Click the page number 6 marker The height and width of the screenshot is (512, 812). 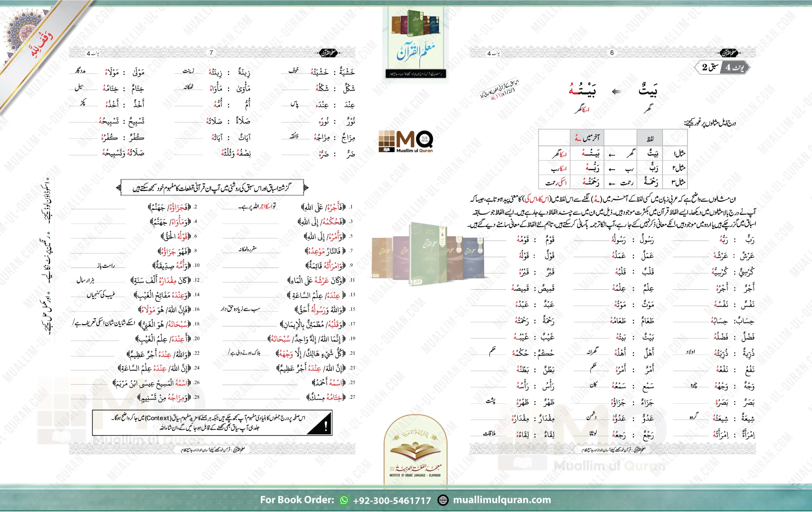point(612,53)
